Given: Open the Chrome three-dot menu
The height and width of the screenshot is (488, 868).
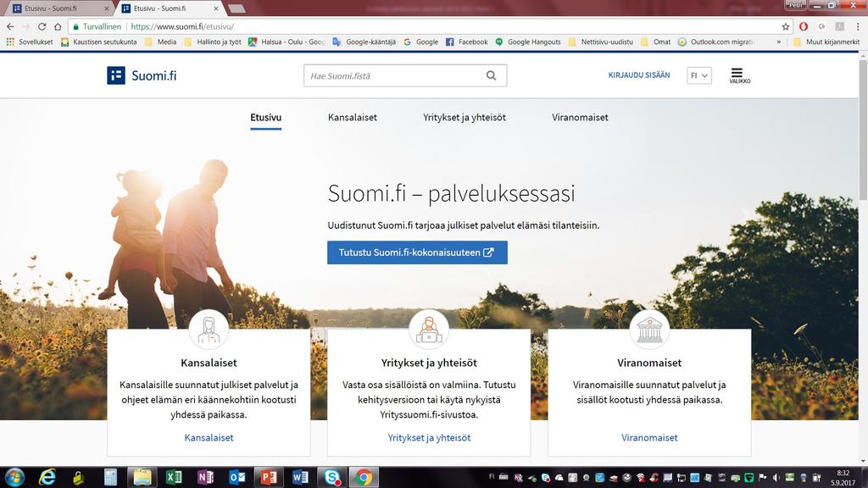Looking at the screenshot, I should (x=858, y=26).
